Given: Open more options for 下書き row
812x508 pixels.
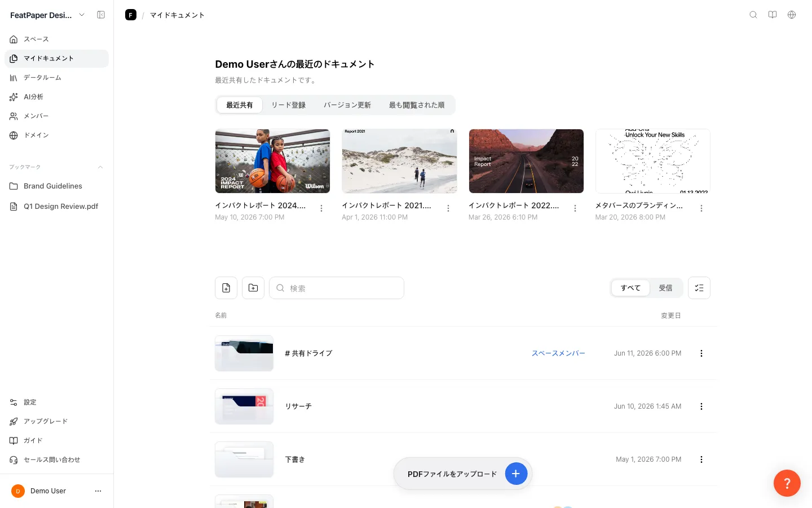Looking at the screenshot, I should pyautogui.click(x=701, y=459).
